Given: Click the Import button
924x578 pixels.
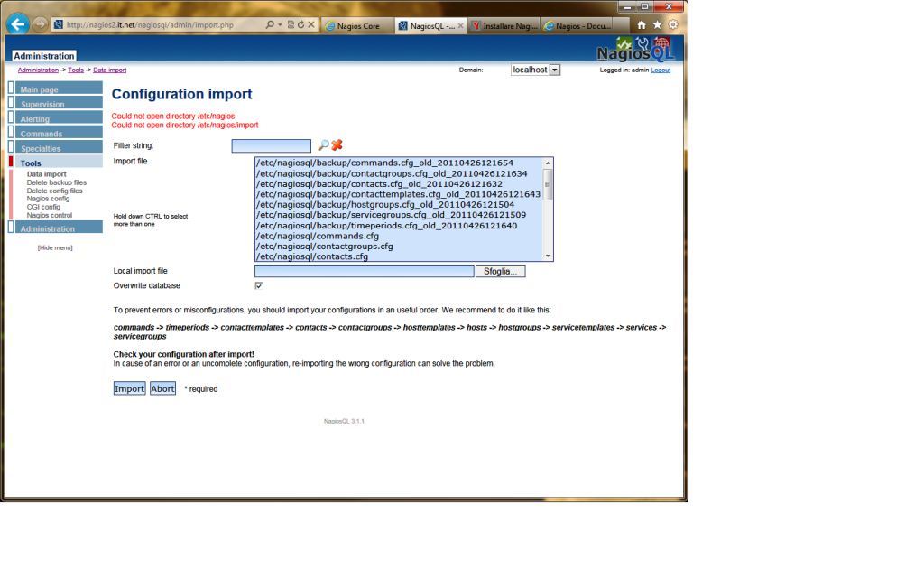Looking at the screenshot, I should pos(129,388).
